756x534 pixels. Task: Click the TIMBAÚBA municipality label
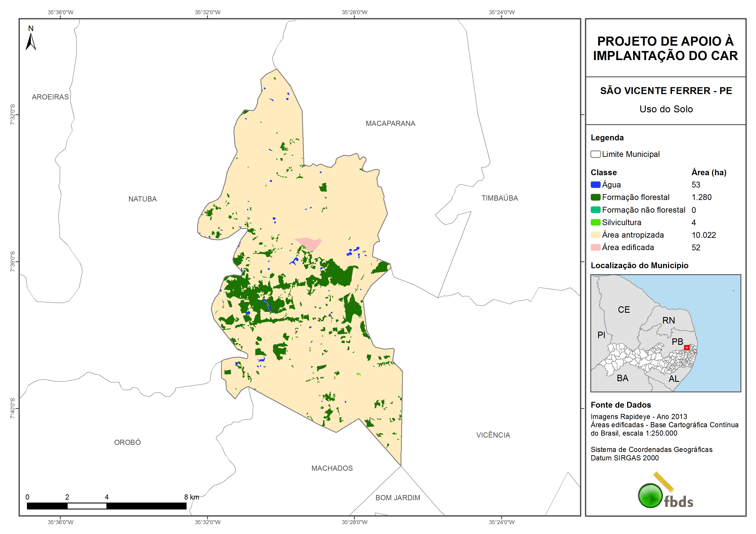pyautogui.click(x=499, y=198)
